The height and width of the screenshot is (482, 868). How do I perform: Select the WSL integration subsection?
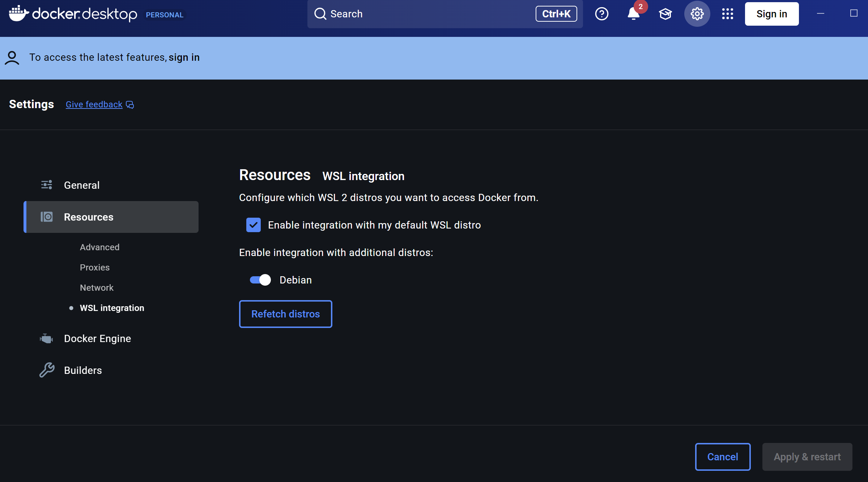coord(112,308)
